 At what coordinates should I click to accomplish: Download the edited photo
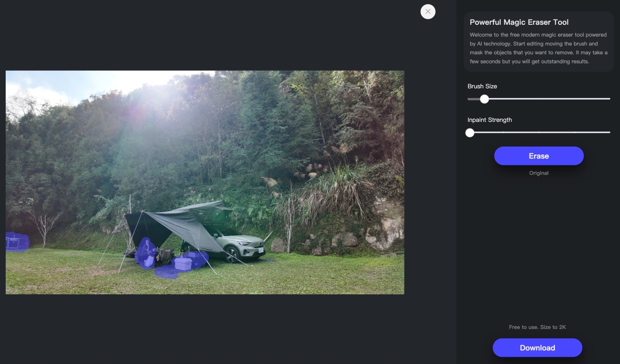[x=537, y=347]
